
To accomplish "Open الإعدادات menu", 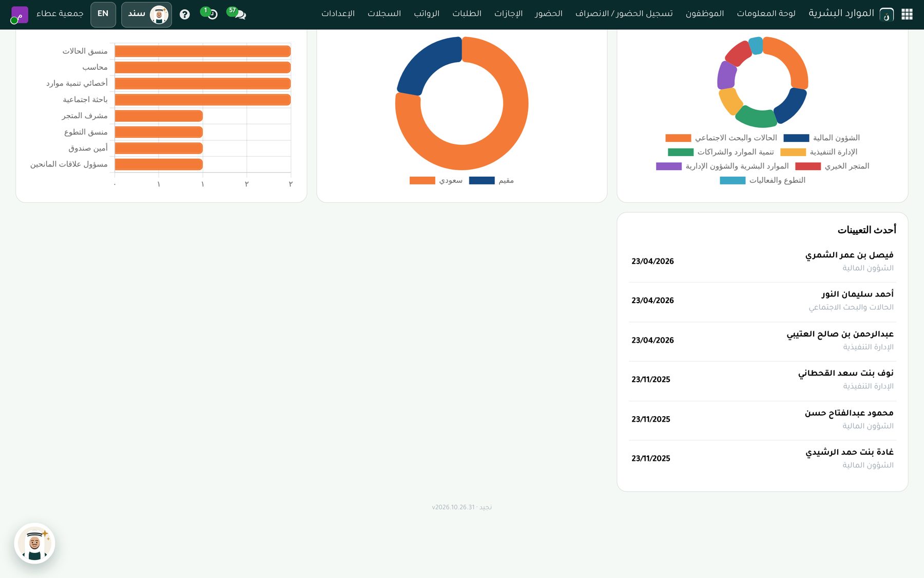I will [338, 13].
